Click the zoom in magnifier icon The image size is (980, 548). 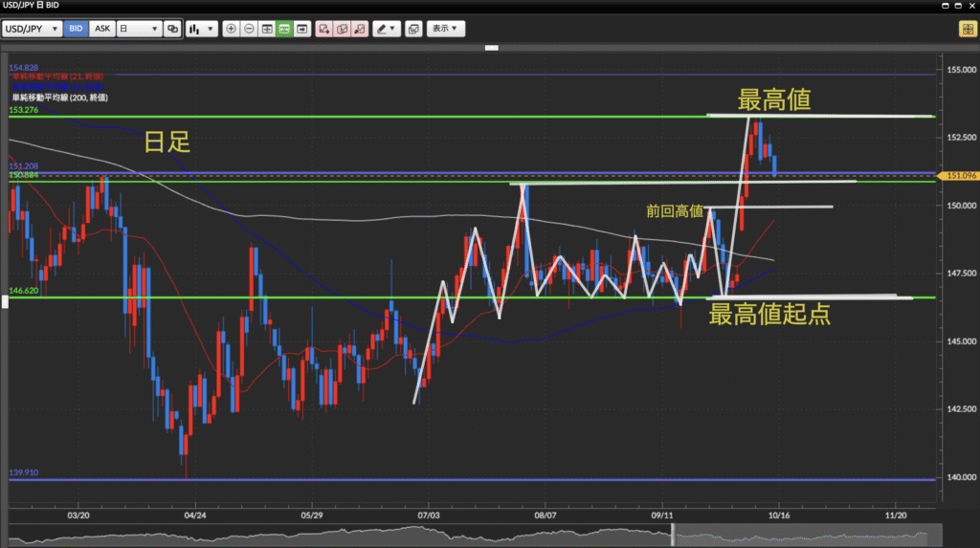(231, 29)
